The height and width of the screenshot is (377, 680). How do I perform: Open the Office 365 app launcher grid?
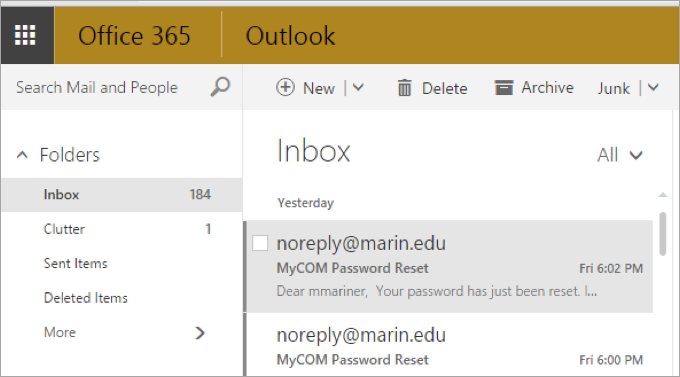point(25,35)
